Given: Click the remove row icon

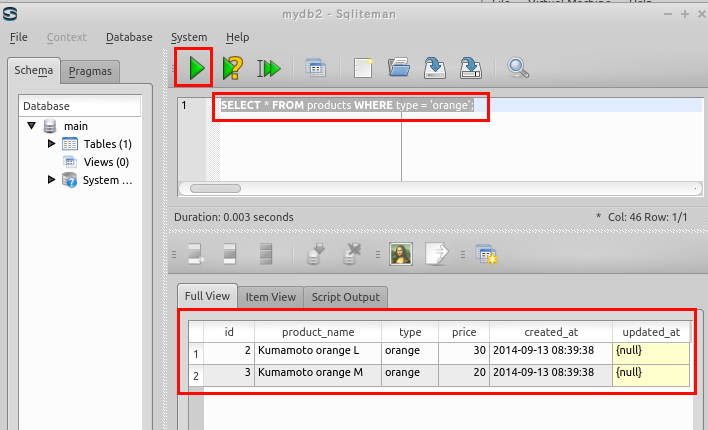Looking at the screenshot, I should [x=266, y=254].
